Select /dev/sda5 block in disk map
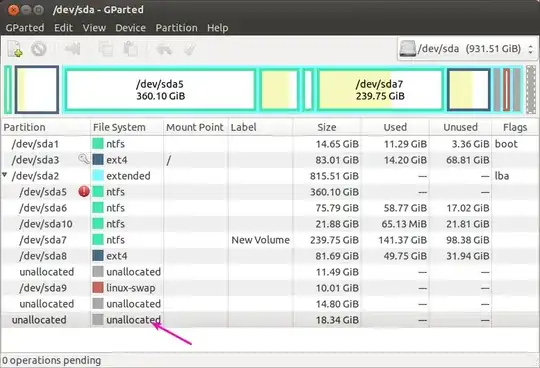Screen dimensions: 540x368 tap(160, 90)
